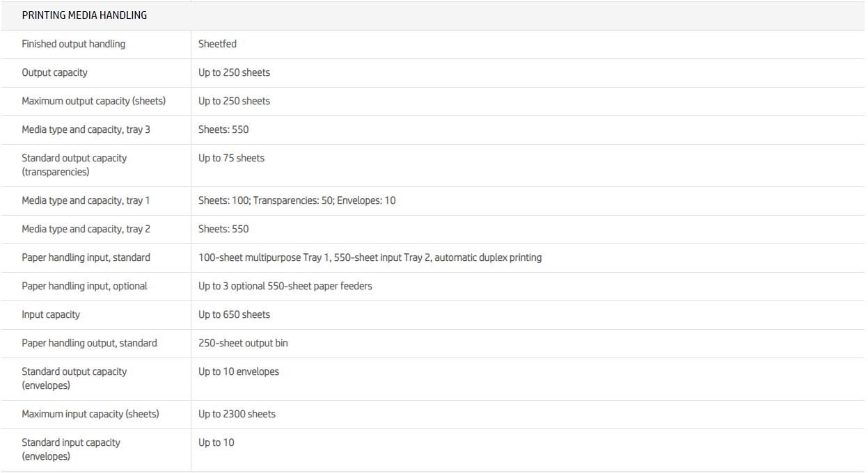Click the PRINTING MEDIA HANDLING section header
The height and width of the screenshot is (473, 868).
point(84,15)
